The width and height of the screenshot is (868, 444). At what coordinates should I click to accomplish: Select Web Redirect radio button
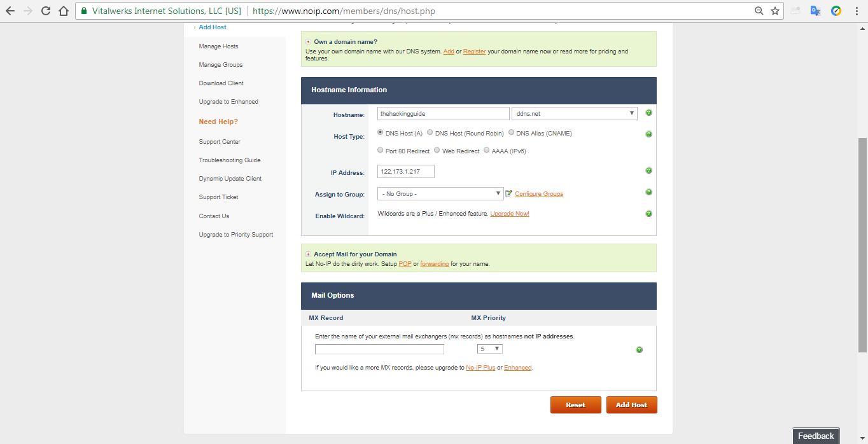point(437,151)
